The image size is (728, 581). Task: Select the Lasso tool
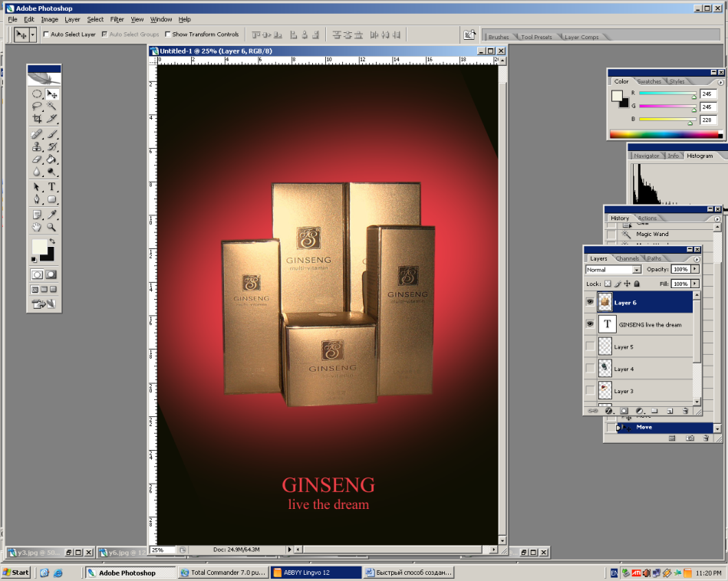tap(37, 107)
